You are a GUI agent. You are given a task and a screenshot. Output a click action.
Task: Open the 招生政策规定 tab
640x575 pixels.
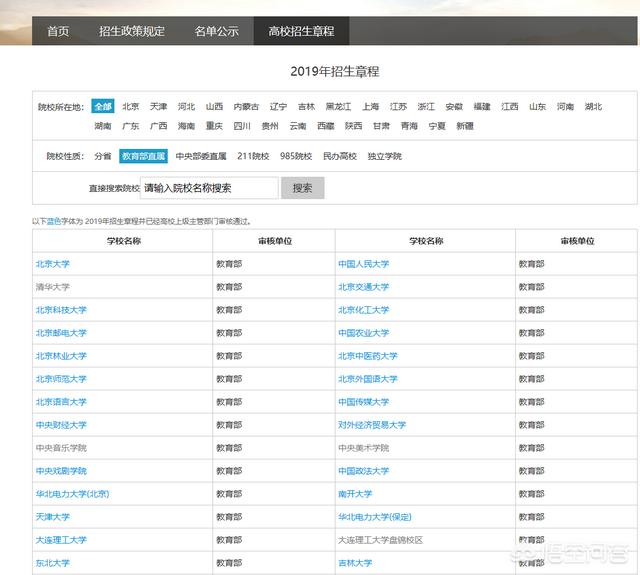pos(132,31)
